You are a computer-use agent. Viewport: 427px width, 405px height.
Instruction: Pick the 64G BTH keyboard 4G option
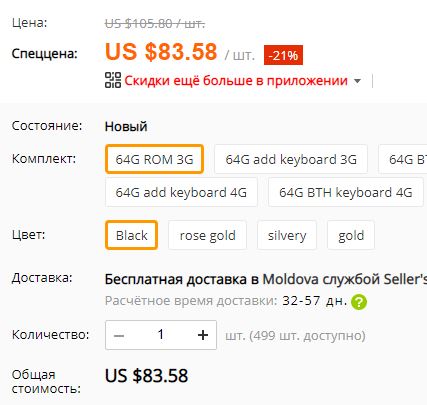346,192
